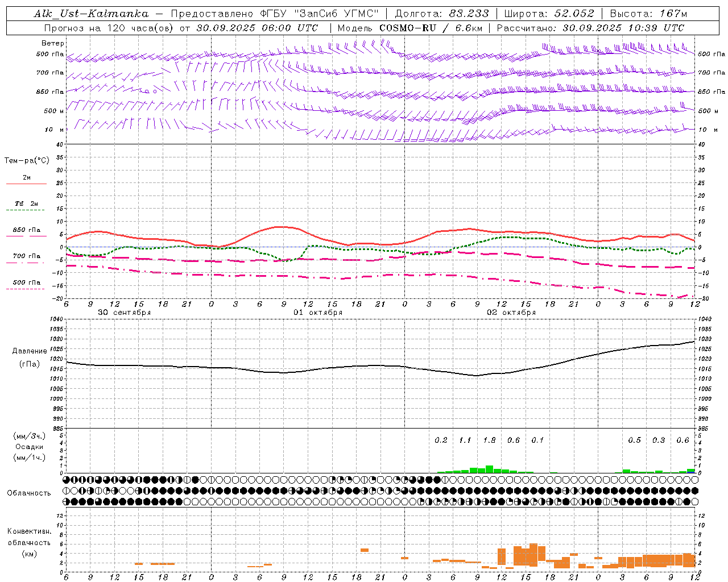Click the '(мм/3ч.)' precipitation unit label
The image size is (728, 582).
(30, 436)
